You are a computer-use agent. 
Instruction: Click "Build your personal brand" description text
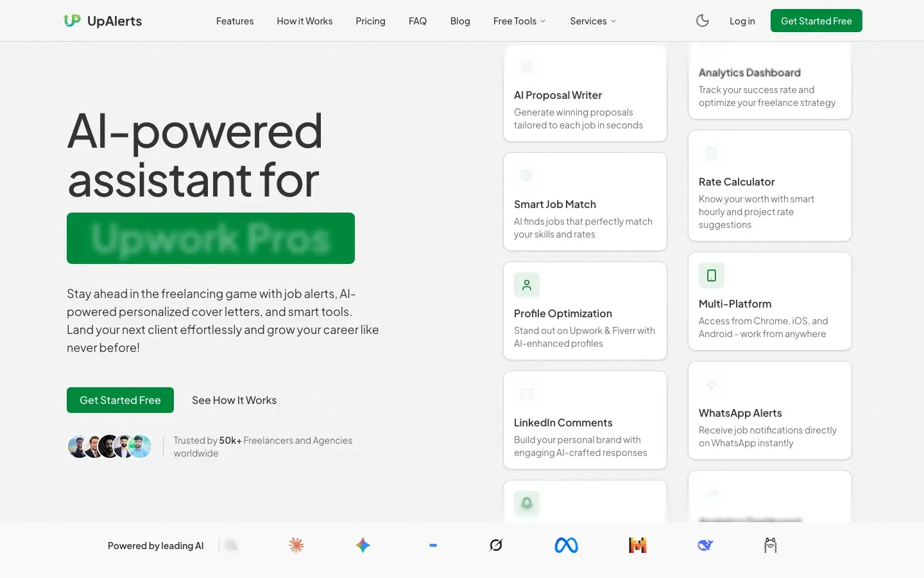click(581, 446)
